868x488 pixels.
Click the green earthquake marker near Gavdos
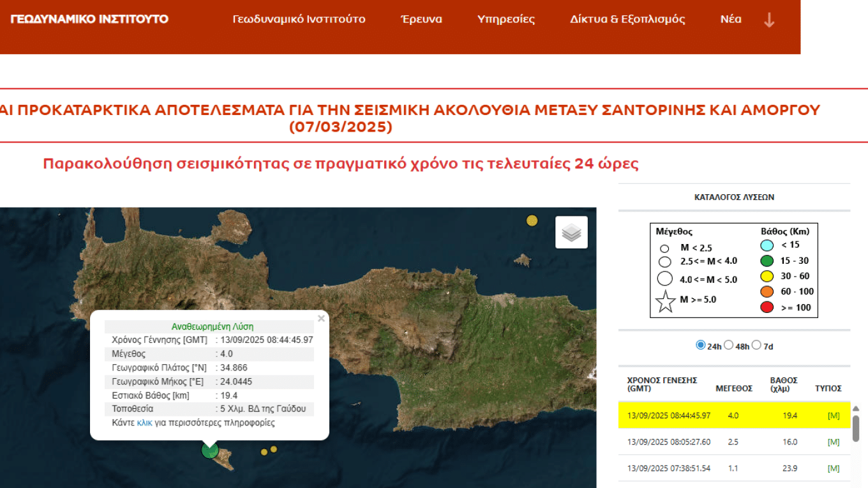click(209, 450)
